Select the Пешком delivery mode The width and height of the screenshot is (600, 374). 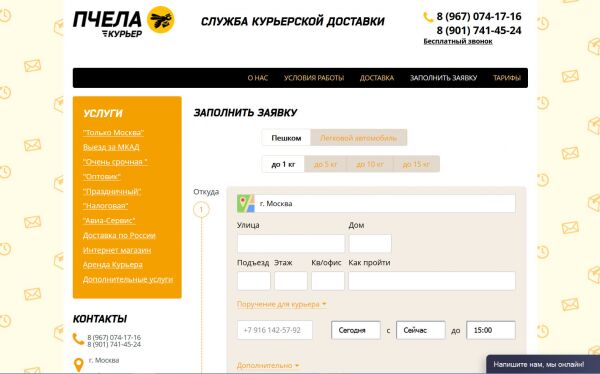click(286, 138)
